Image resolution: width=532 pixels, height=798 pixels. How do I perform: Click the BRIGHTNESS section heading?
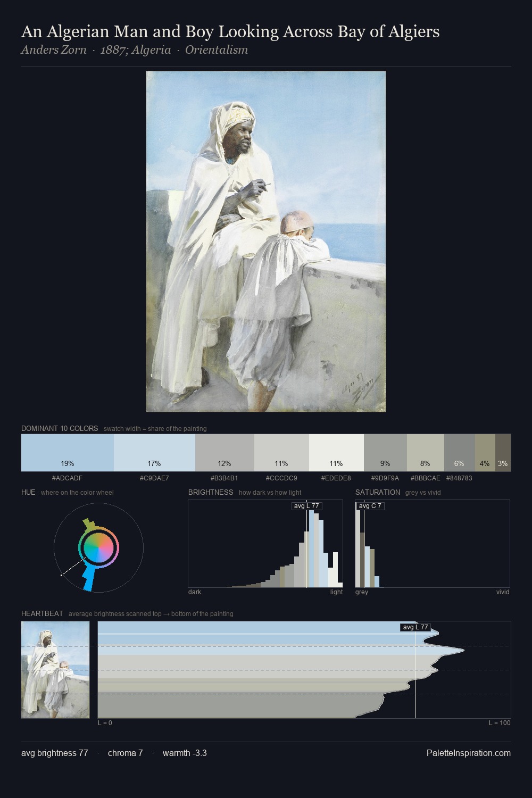211,492
